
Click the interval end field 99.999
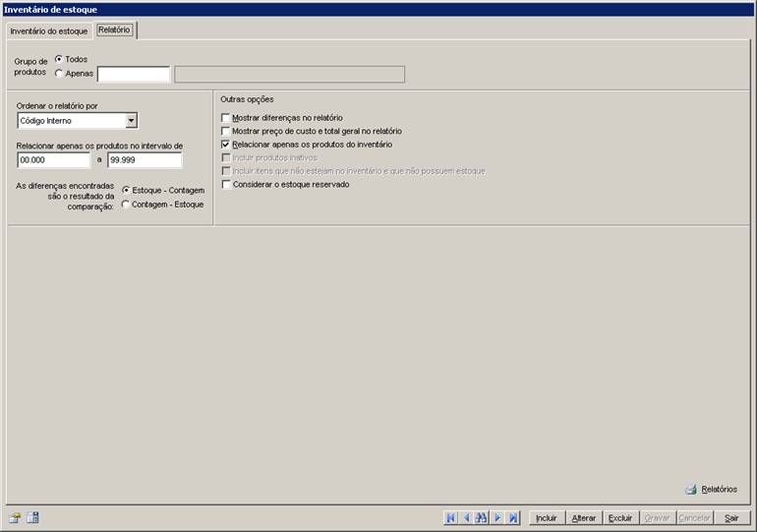[145, 160]
